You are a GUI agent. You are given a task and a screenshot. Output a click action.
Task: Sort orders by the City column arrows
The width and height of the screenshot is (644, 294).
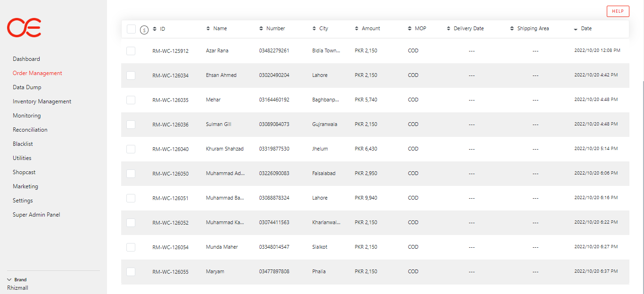[x=314, y=29]
